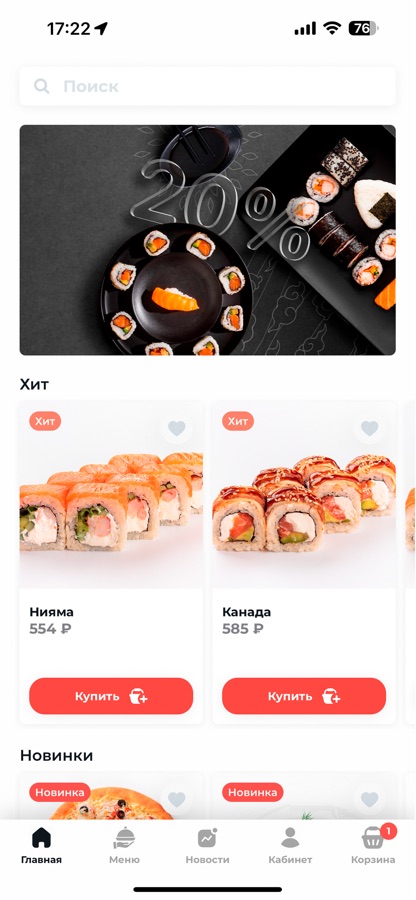
Task: Buy the Канада roll with Купить
Action: [x=304, y=696]
